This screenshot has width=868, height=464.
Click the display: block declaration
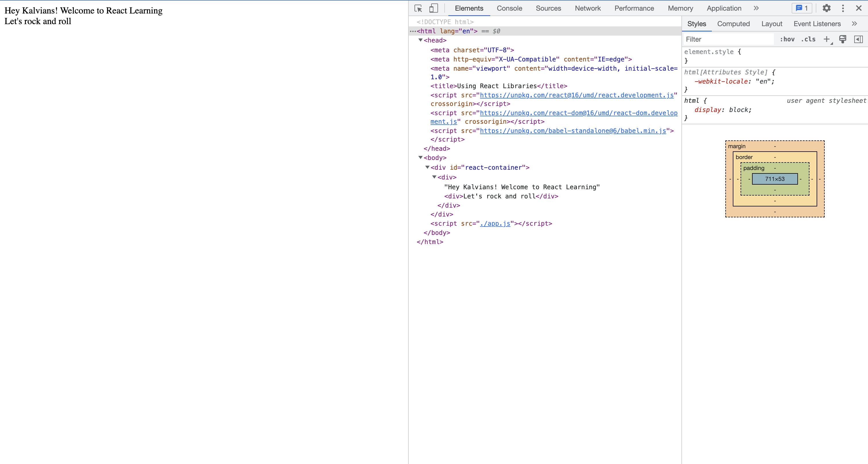[723, 109]
